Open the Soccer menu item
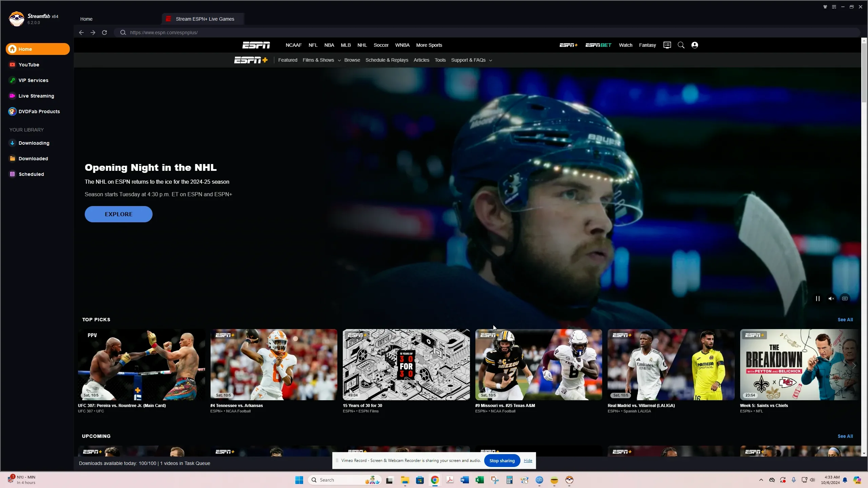Screen dimensions: 868x488 381,45
